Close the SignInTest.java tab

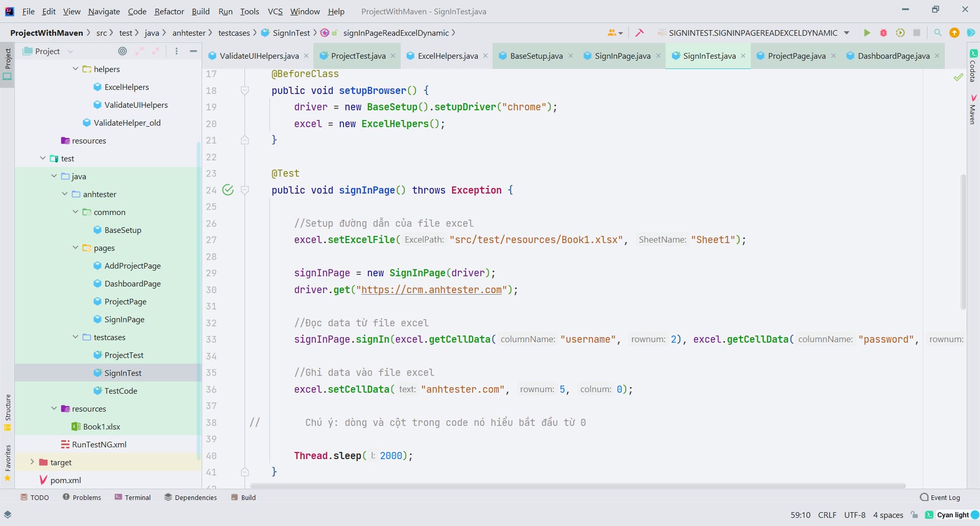click(743, 56)
